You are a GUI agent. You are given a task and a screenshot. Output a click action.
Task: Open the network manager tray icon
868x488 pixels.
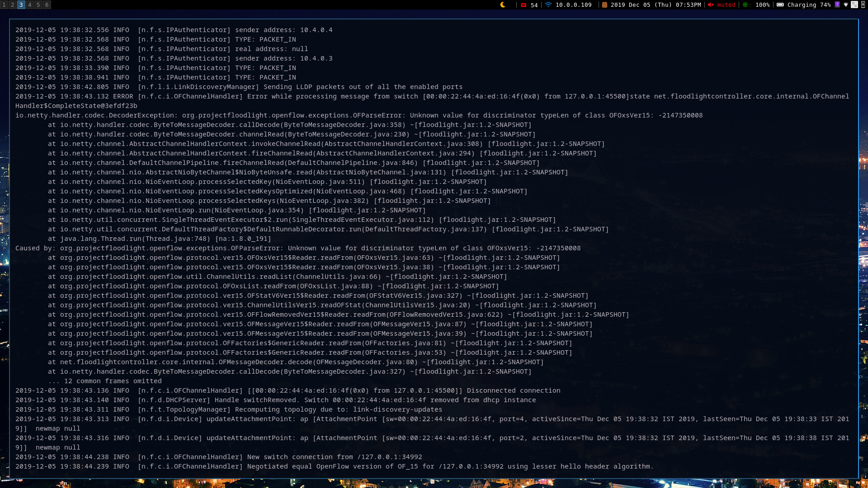point(846,5)
